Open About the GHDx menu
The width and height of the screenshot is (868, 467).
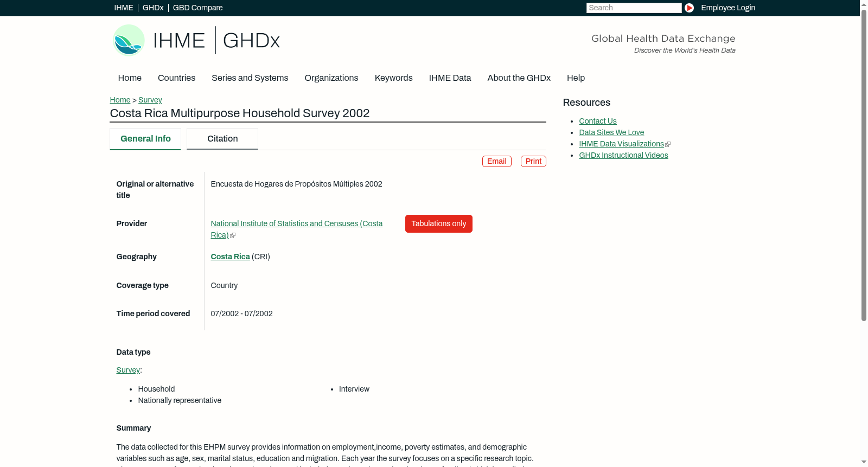click(x=519, y=78)
